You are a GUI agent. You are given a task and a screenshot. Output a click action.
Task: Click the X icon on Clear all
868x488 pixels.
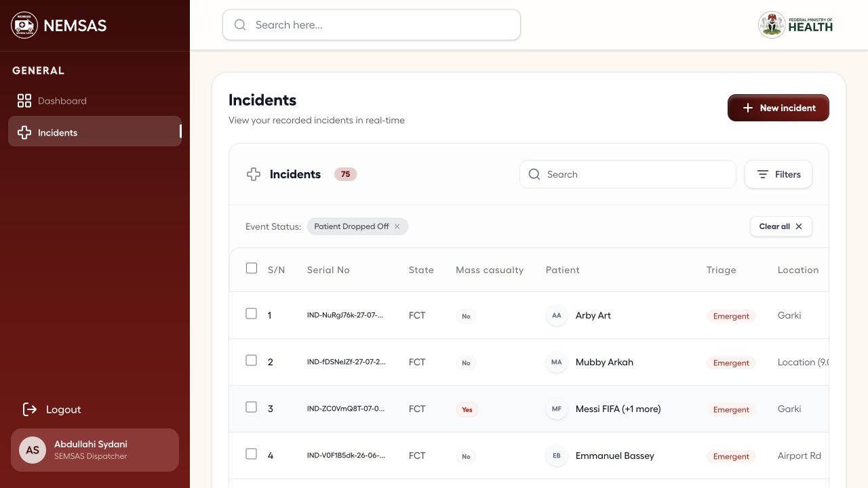pyautogui.click(x=799, y=226)
